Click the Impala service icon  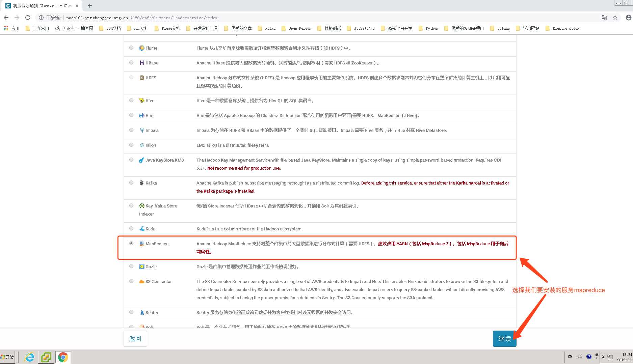142,130
